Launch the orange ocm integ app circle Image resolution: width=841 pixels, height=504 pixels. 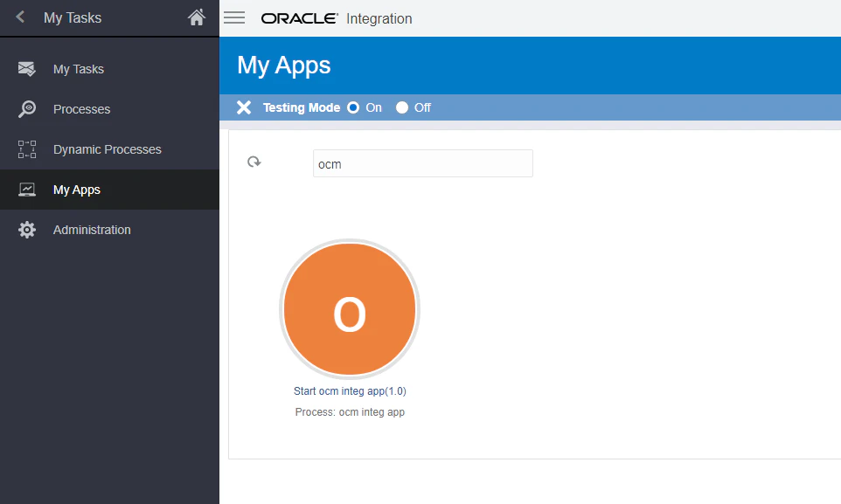tap(350, 309)
